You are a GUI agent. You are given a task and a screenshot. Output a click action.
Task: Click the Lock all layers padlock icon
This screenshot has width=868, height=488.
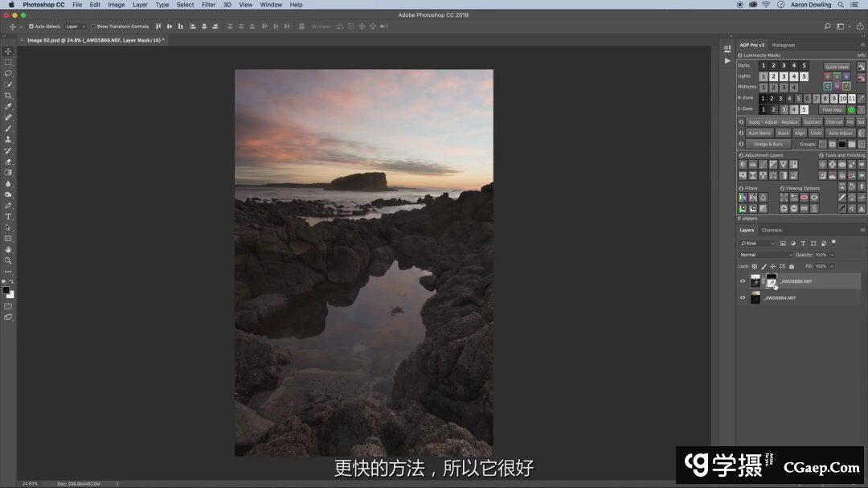coord(792,266)
